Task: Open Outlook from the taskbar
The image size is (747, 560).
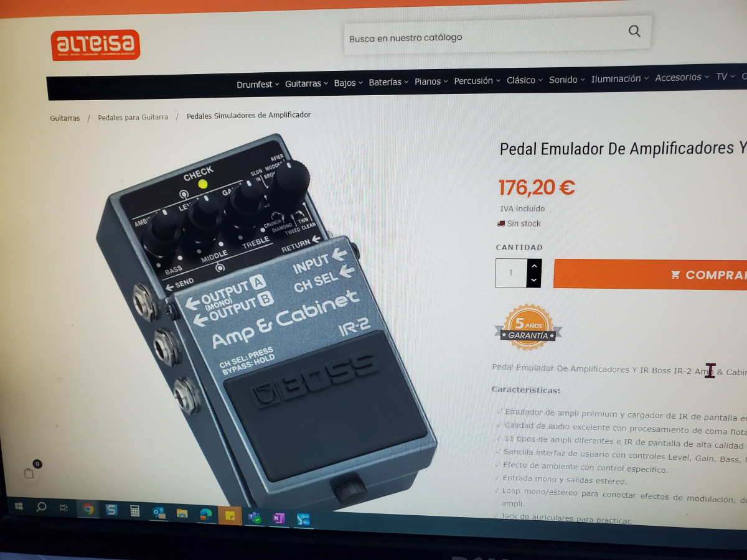Action: [x=159, y=513]
